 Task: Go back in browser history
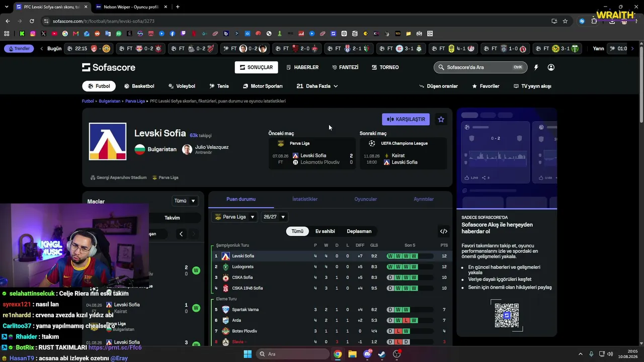click(x=8, y=21)
